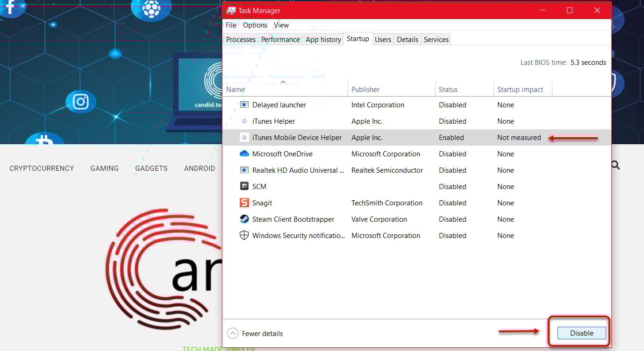Click the Windows Security shield icon
Screen dimensions: 644x351
pyautogui.click(x=244, y=236)
